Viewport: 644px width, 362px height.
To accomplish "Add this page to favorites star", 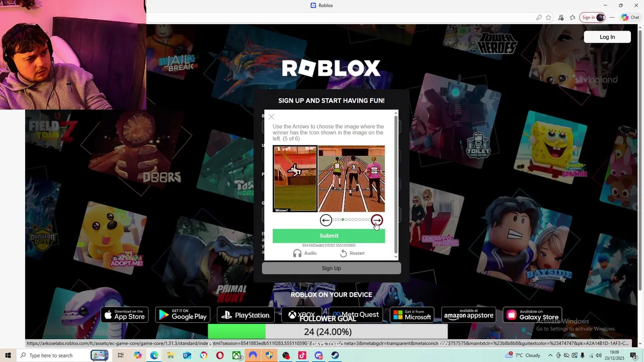I will point(548,18).
